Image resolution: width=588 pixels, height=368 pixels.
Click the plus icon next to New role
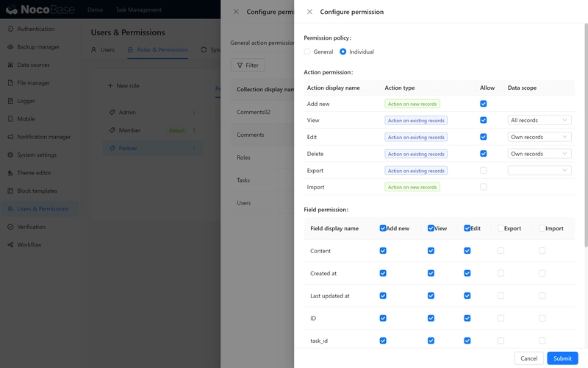[110, 85]
